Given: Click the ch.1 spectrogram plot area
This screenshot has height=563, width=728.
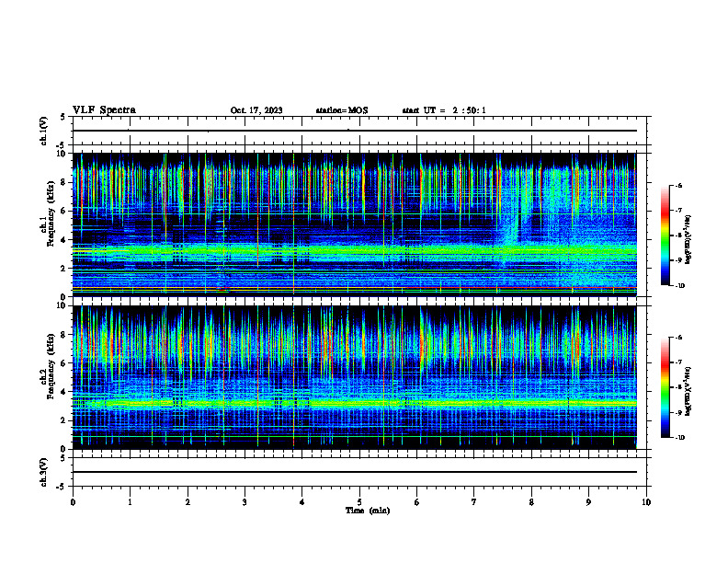Looking at the screenshot, I should (355, 224).
